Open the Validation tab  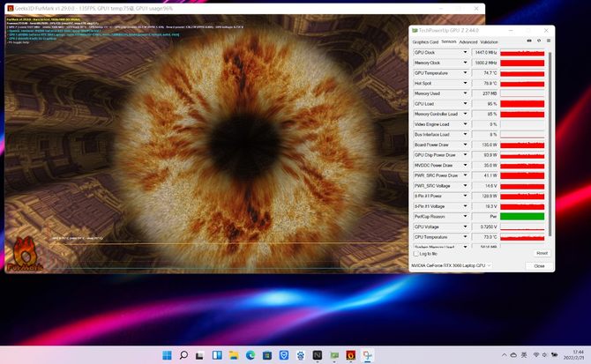click(489, 41)
